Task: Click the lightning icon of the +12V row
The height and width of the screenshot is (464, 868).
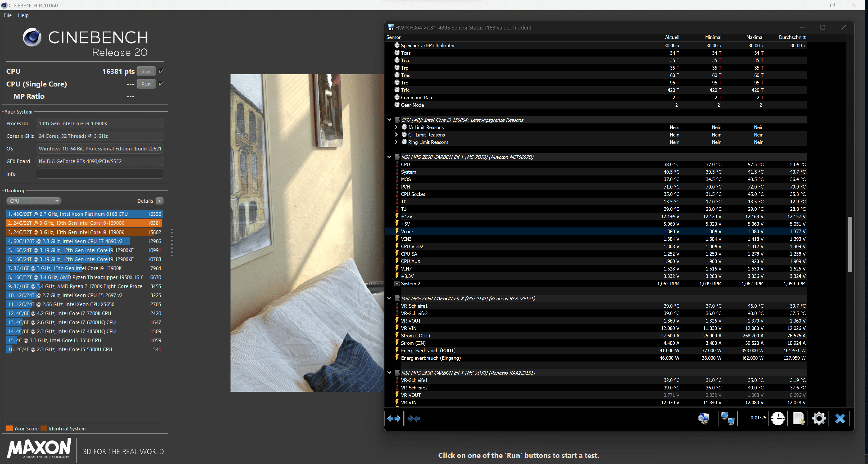Action: coord(397,216)
